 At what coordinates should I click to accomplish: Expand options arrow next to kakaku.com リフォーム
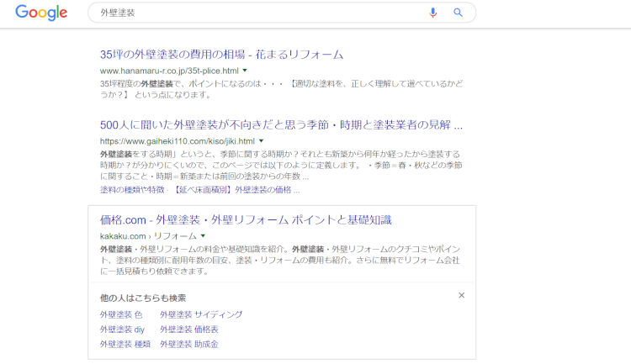click(203, 235)
